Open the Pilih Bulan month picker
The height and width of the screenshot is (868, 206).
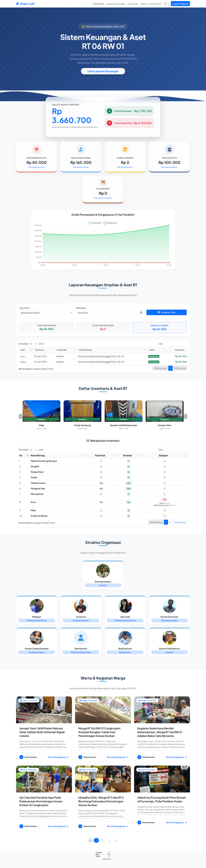(110, 313)
